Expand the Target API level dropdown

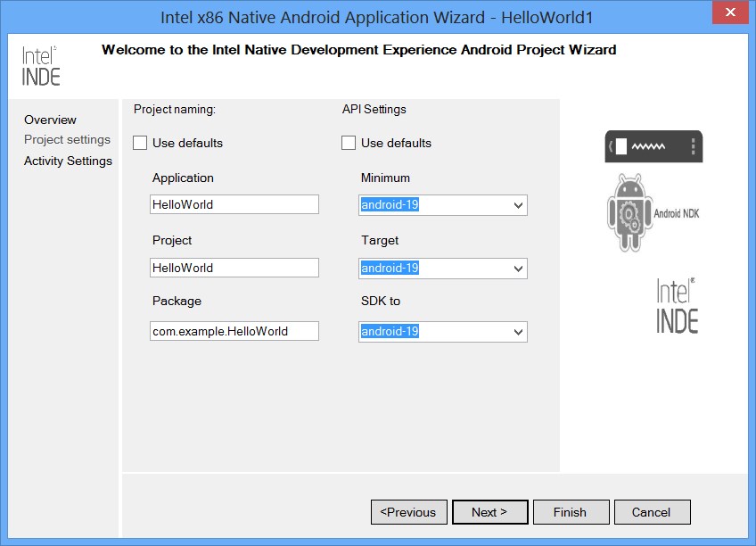tap(519, 269)
